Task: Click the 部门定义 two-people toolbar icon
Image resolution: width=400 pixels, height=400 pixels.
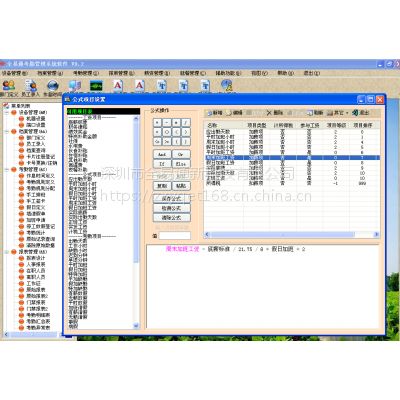Action: click(x=9, y=85)
